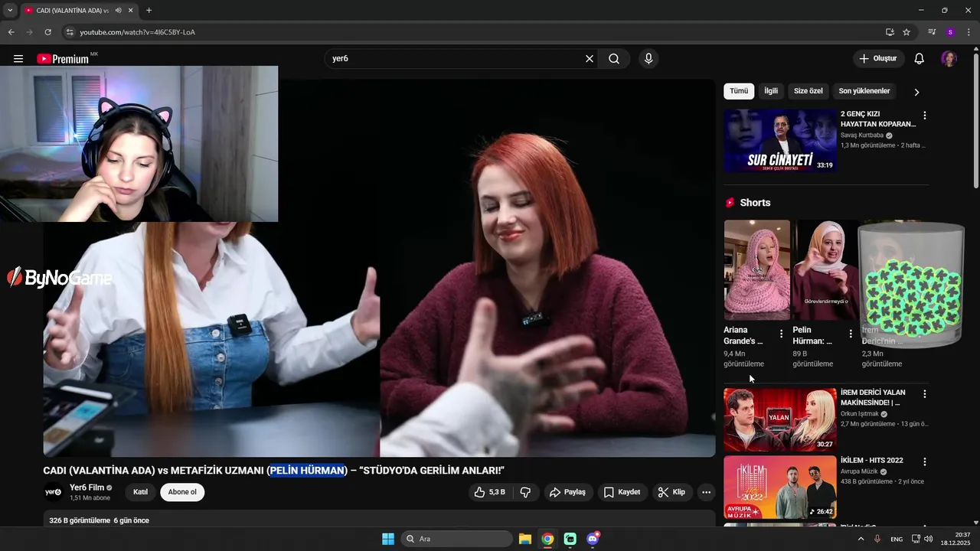
Task: Open more actions menu under the video
Action: click(706, 492)
